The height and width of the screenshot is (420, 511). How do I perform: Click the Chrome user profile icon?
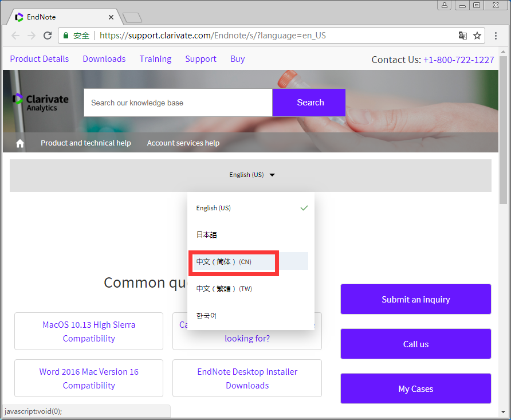pos(445,5)
